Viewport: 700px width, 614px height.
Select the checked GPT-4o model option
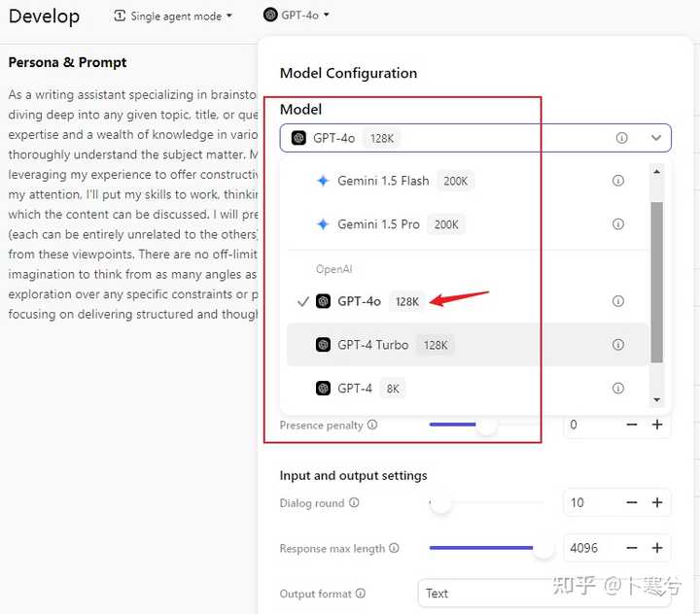(359, 301)
